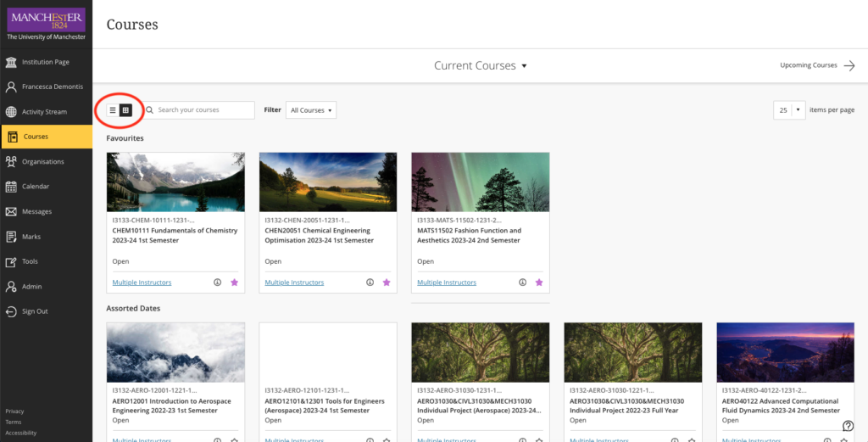Click the Institution Page building icon
Viewport: 868px width, 442px height.
[11, 62]
